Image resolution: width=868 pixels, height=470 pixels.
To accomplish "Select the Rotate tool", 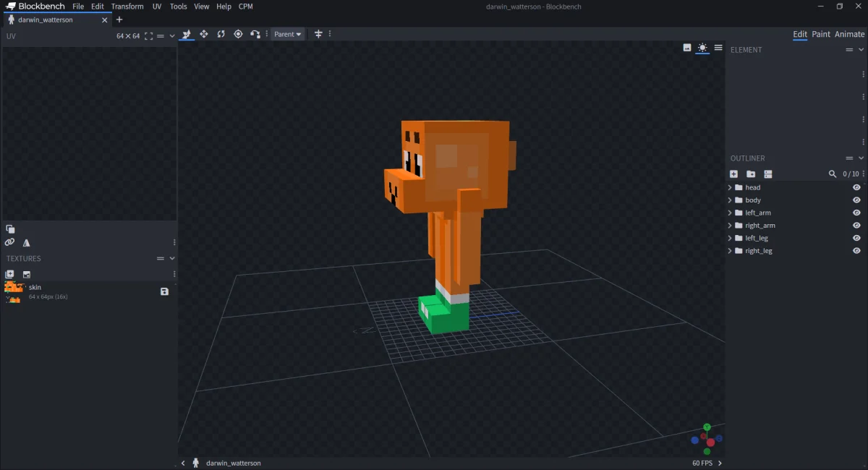I will click(x=221, y=34).
